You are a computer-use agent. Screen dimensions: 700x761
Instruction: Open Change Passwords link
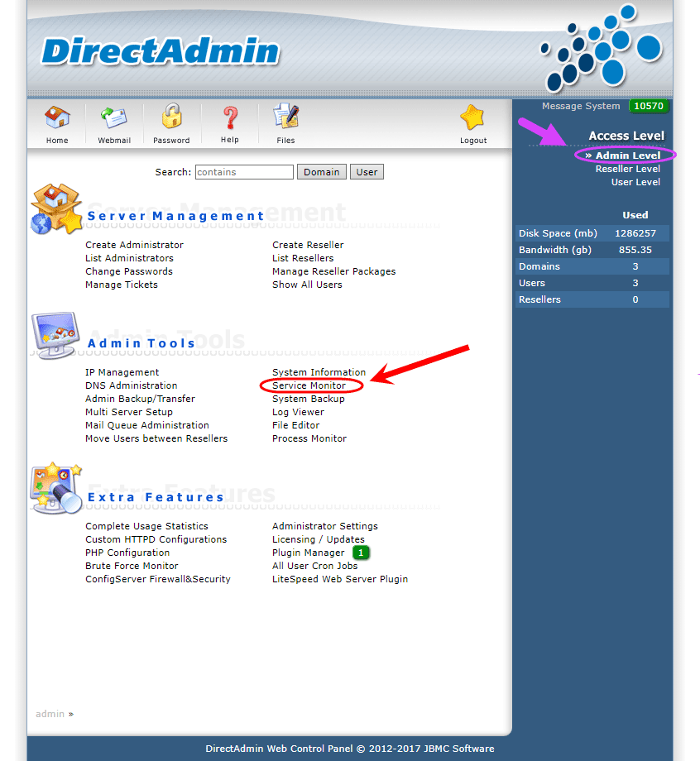click(128, 271)
